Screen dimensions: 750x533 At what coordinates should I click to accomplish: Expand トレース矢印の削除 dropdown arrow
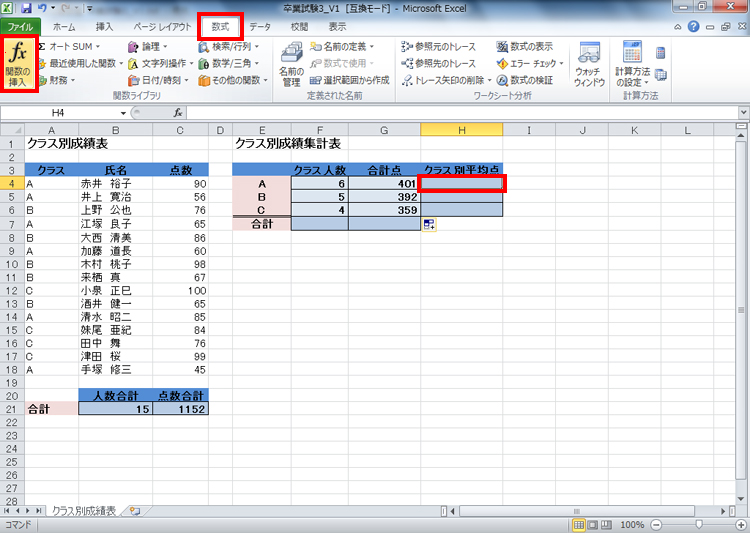click(x=489, y=80)
